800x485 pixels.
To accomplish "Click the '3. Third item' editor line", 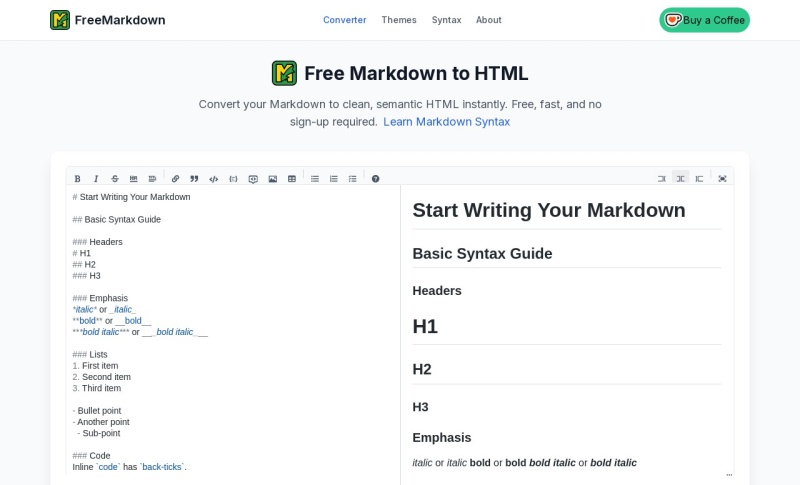I will [97, 388].
